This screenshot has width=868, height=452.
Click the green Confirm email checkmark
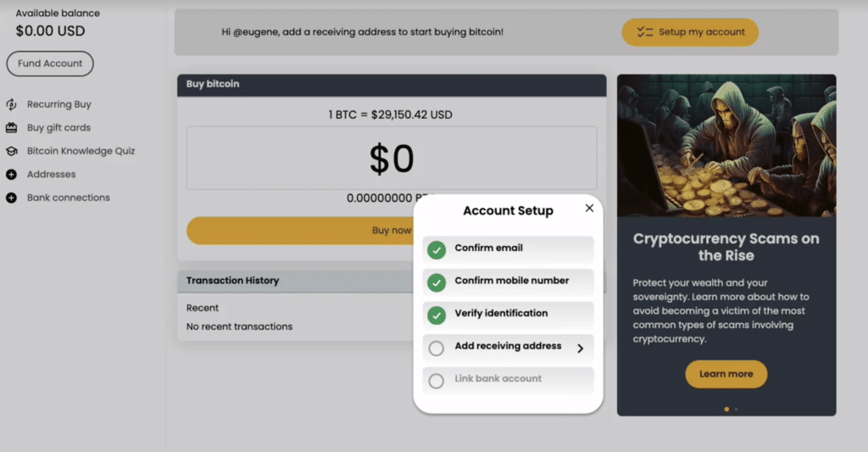(x=437, y=249)
